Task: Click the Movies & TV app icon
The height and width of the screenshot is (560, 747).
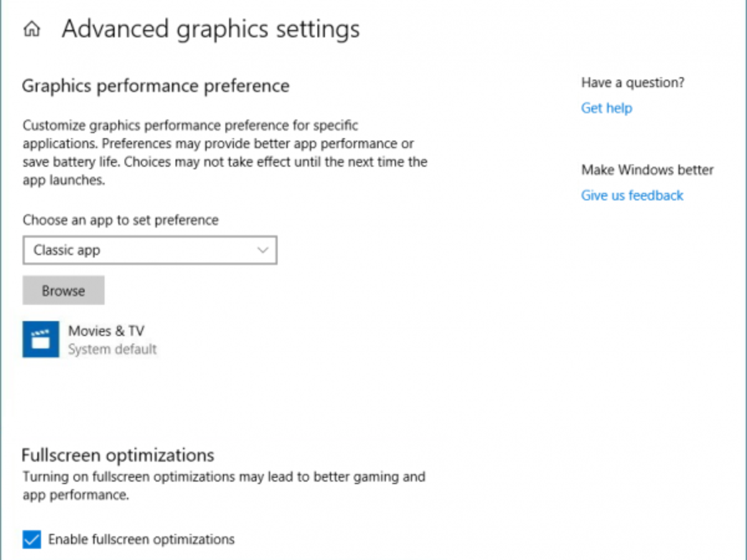Action: click(41, 339)
